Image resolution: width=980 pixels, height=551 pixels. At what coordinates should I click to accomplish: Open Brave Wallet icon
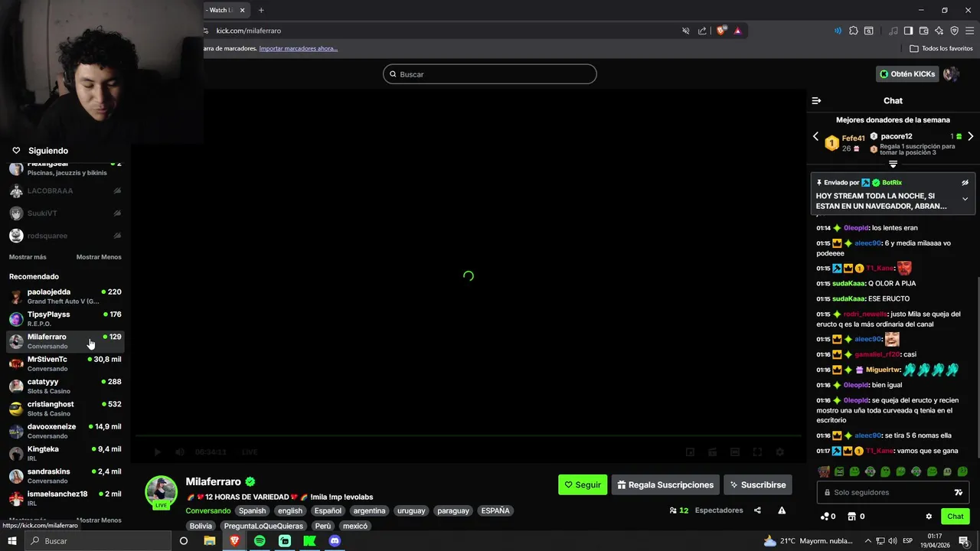point(923,31)
